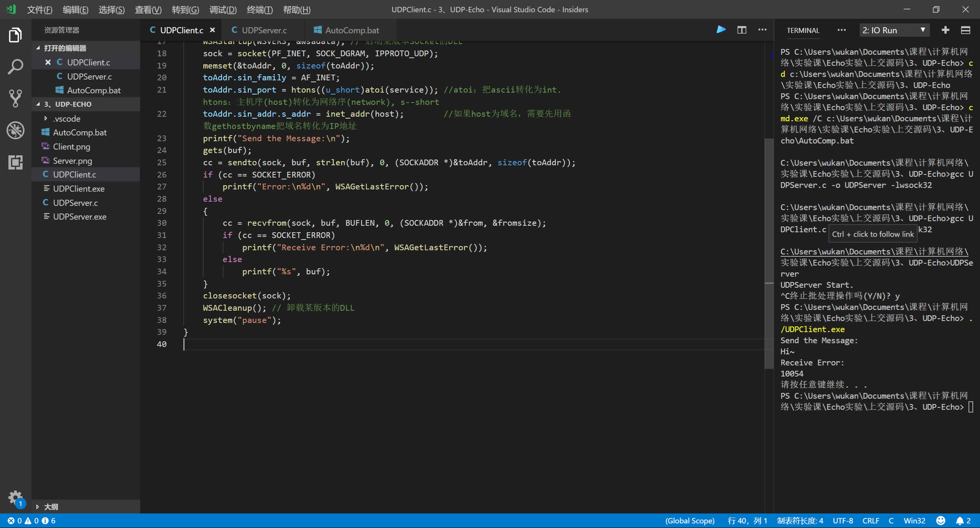Add a new terminal with plus icon
This screenshot has width=980, height=528.
pyautogui.click(x=945, y=30)
